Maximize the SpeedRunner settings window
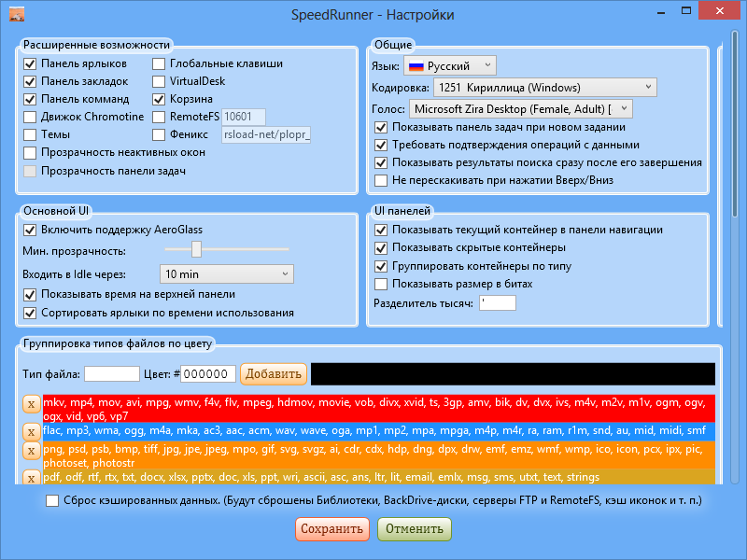The image size is (747, 560). click(686, 10)
